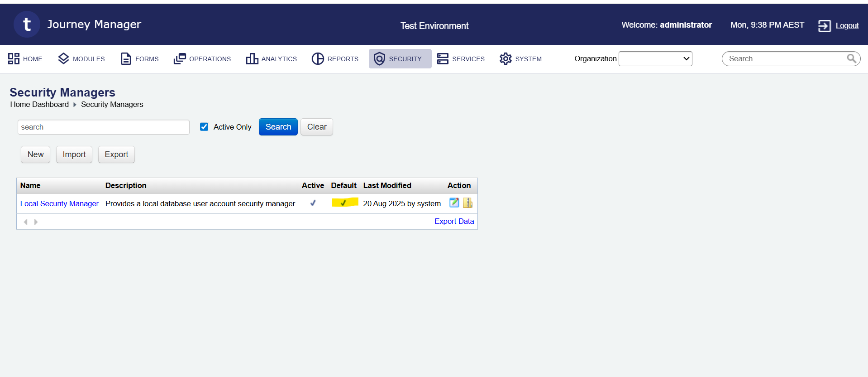Uncheck the Active Only checkbox
The width and height of the screenshot is (868, 377).
pyautogui.click(x=204, y=127)
